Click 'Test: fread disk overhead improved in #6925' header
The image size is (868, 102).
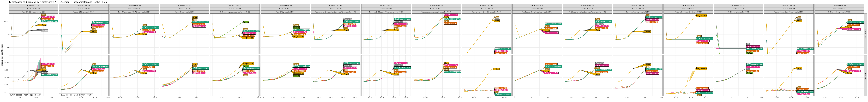point(537,12)
